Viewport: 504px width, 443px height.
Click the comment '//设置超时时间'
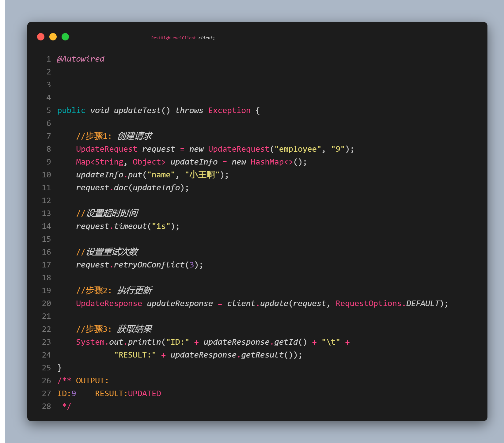click(x=107, y=213)
